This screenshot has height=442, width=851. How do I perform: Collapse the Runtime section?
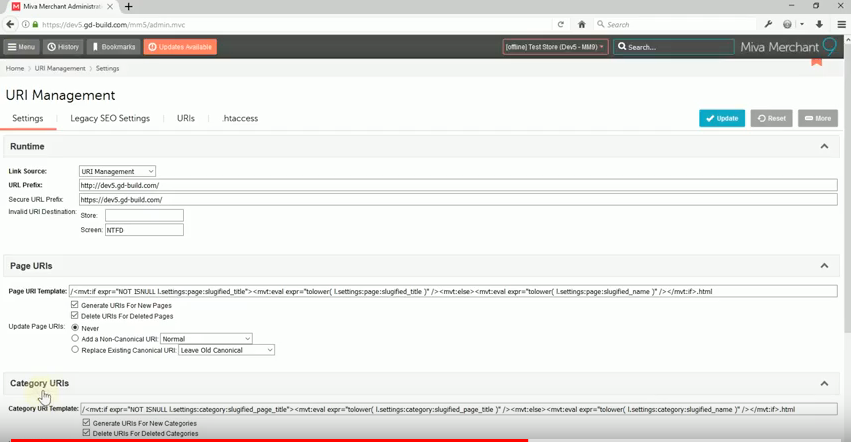tap(824, 147)
